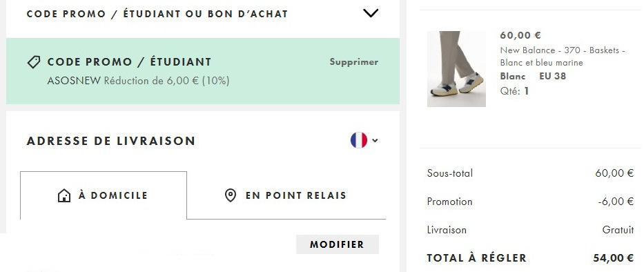Click the location pin icon for relay point
This screenshot has width=644, height=272.
(x=231, y=195)
